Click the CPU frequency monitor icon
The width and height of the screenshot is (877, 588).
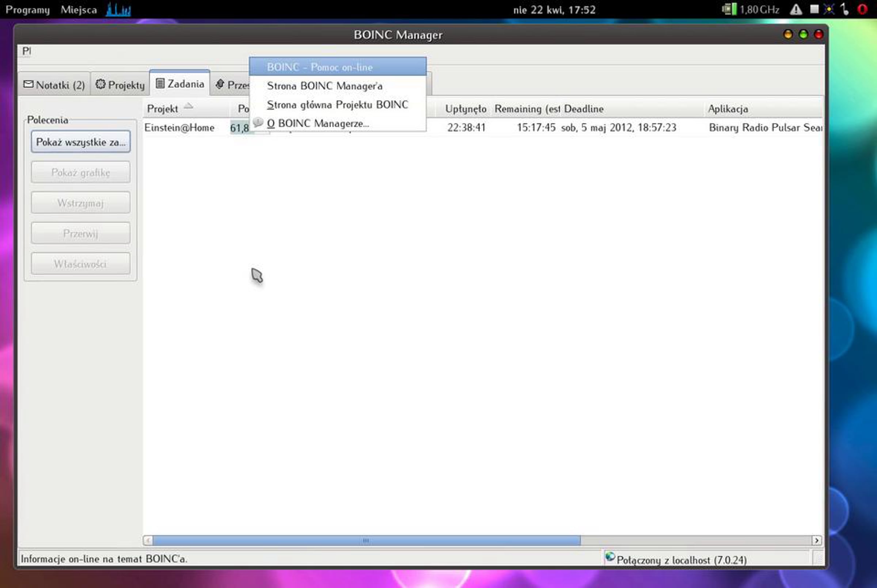pos(729,9)
